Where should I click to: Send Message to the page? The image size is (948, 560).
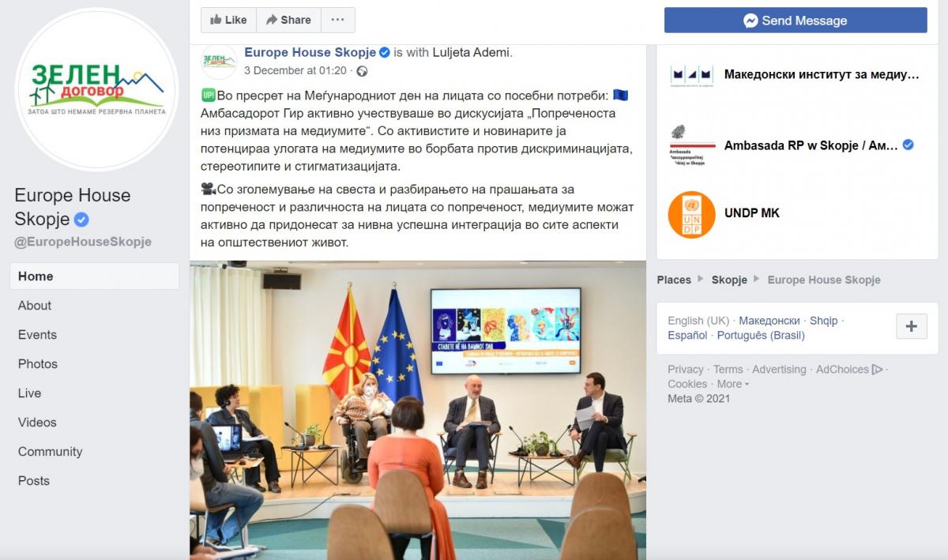pyautogui.click(x=796, y=21)
